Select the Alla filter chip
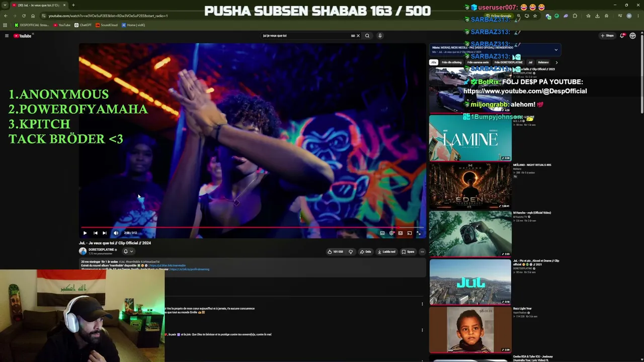 [434, 62]
